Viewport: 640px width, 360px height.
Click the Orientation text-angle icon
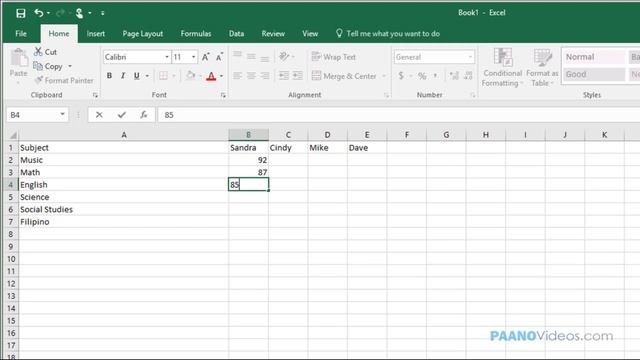coord(284,56)
